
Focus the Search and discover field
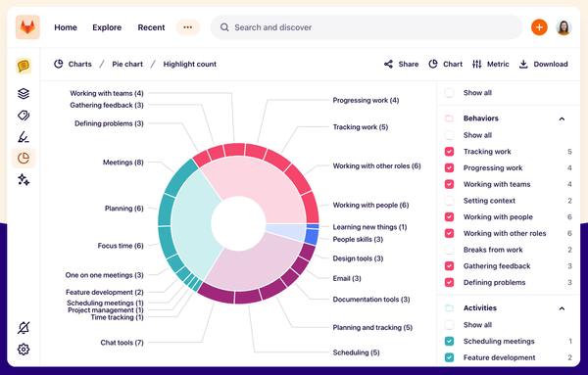click(367, 27)
